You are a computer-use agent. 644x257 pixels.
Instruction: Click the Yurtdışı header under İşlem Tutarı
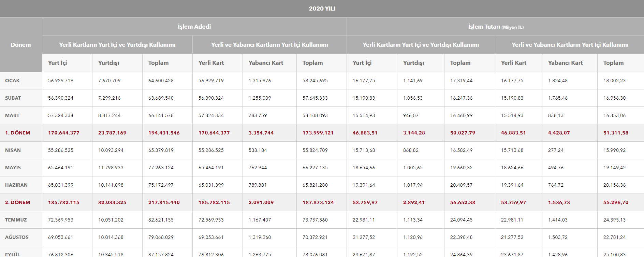point(414,63)
